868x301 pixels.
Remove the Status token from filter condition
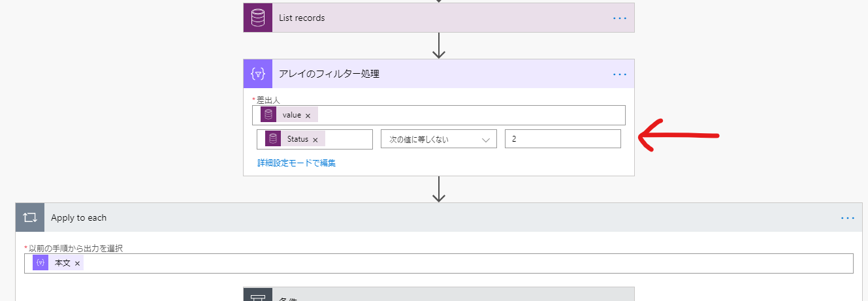pos(315,140)
